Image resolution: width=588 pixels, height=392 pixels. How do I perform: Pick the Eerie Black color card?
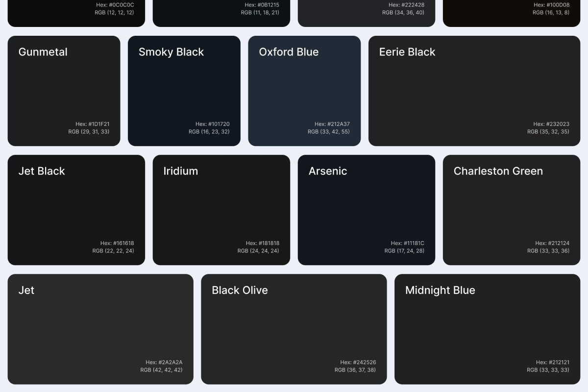click(x=474, y=91)
